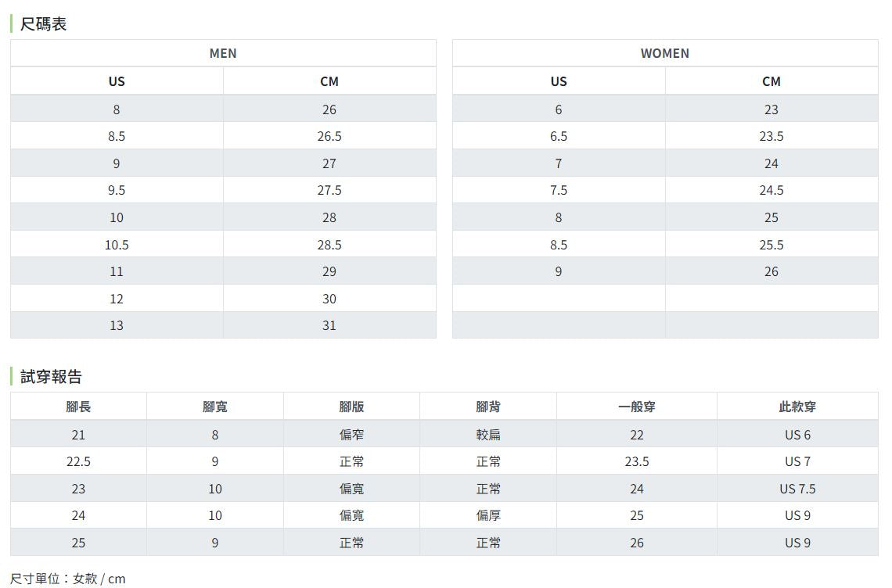Click the CM column header under WOMEN
This screenshot has width=892, height=588.
click(772, 81)
